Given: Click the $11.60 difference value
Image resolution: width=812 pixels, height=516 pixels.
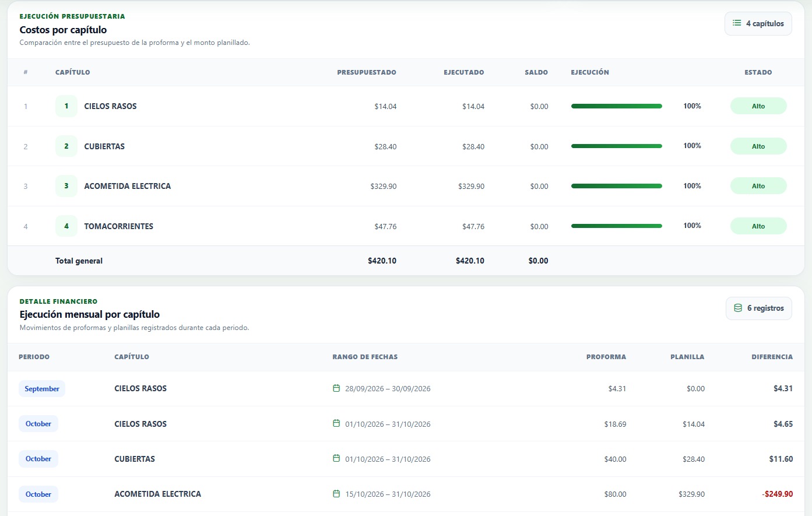Looking at the screenshot, I should pos(781,459).
